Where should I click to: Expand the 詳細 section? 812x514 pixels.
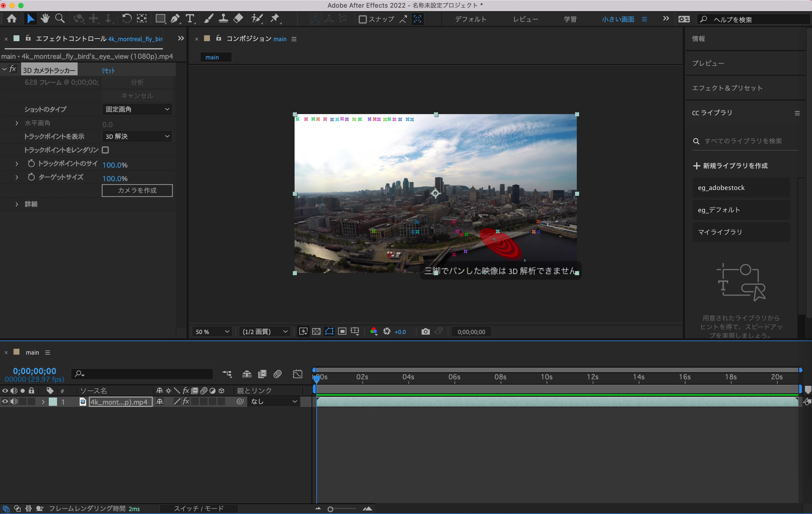(17, 204)
